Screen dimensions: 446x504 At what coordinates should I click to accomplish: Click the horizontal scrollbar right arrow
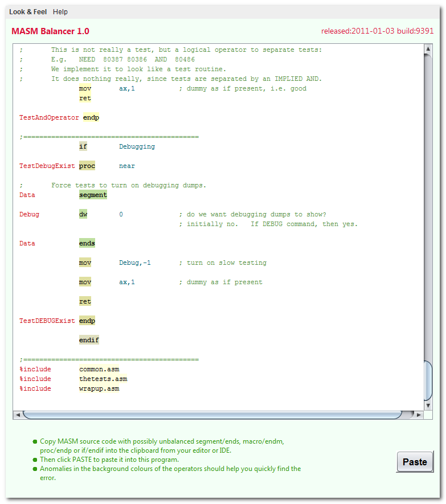[419, 415]
